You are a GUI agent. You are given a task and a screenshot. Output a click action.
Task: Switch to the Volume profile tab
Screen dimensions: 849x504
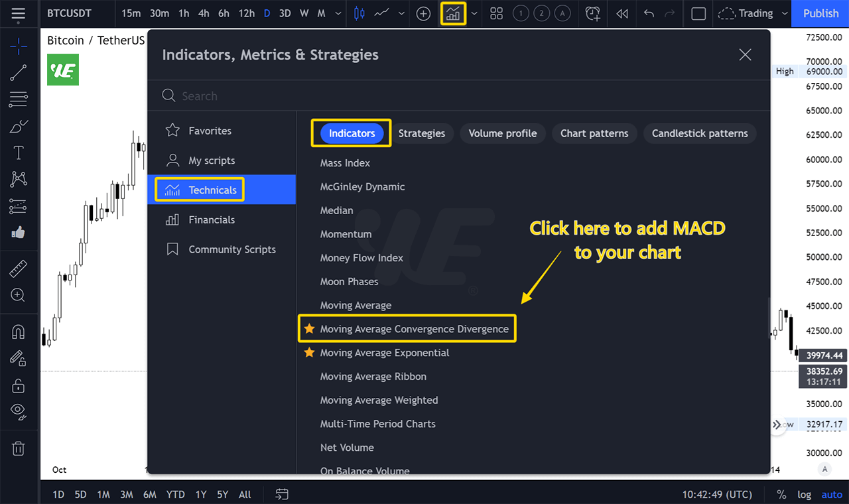tap(503, 133)
